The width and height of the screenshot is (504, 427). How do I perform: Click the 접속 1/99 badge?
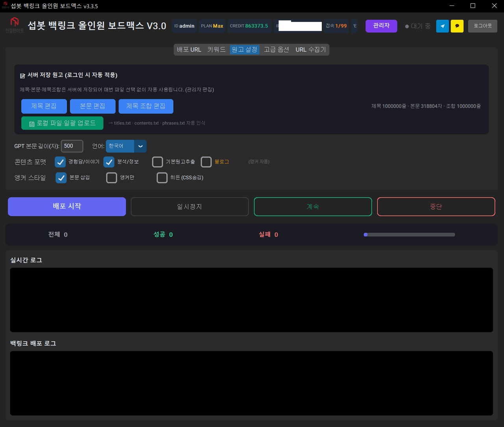pyautogui.click(x=336, y=26)
